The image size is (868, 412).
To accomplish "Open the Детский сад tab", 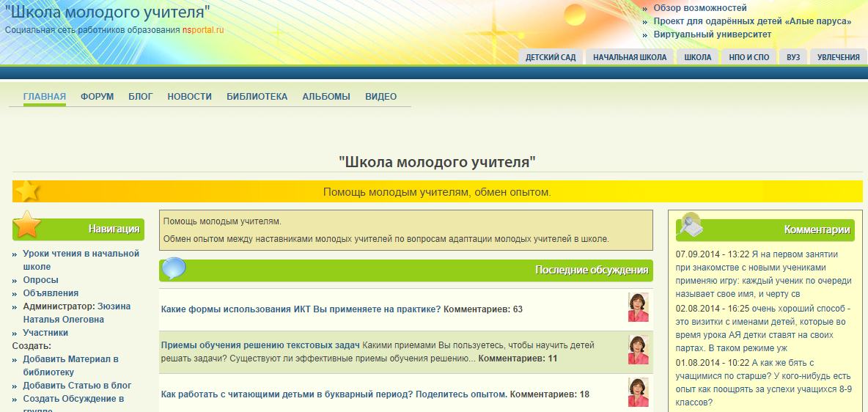I will coord(551,57).
